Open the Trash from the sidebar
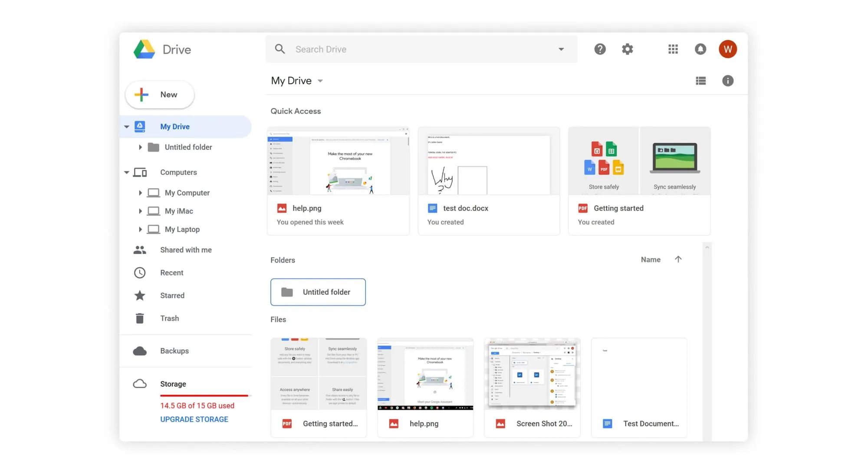The image size is (868, 474). coord(169,318)
